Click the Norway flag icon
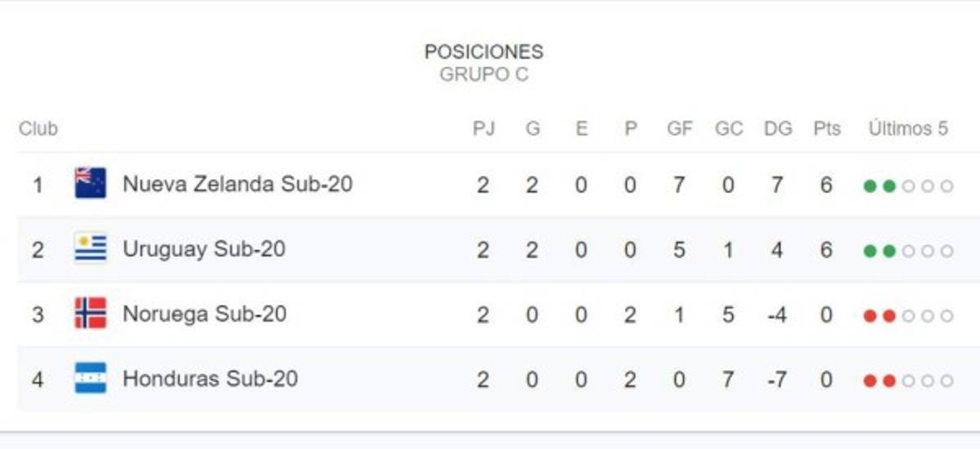Image resolution: width=980 pixels, height=449 pixels. click(90, 313)
